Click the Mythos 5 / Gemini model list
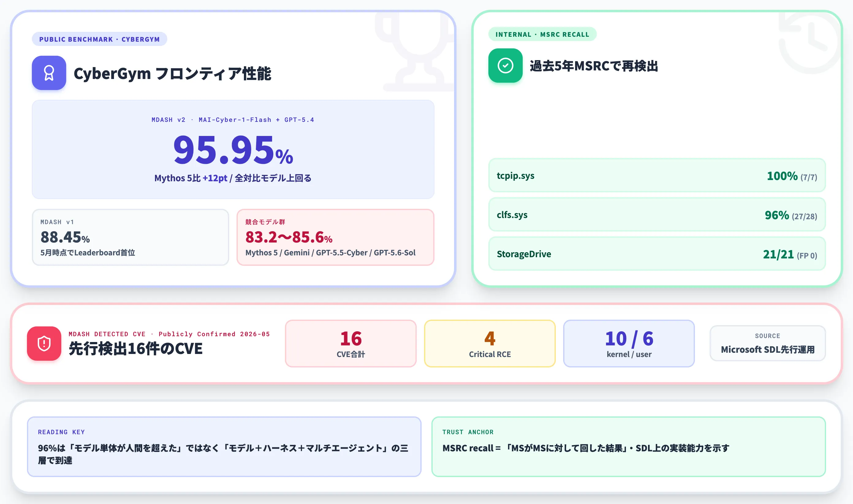This screenshot has height=504, width=853. (x=330, y=252)
